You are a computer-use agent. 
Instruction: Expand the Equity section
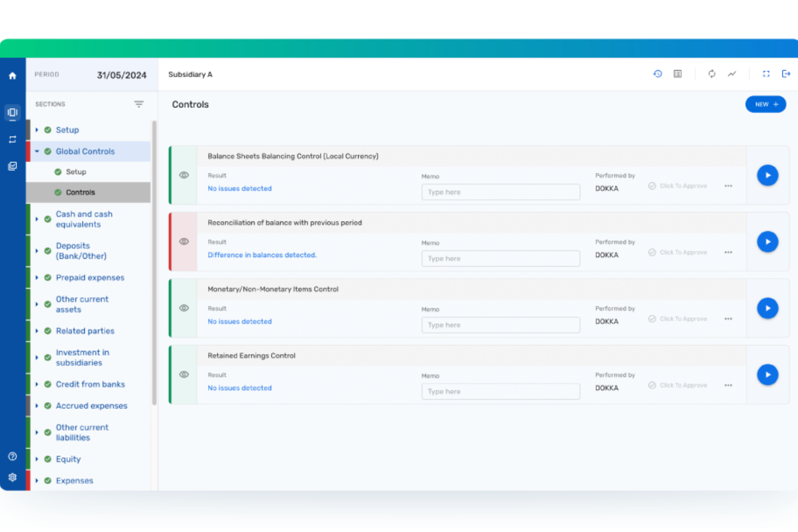click(37, 459)
